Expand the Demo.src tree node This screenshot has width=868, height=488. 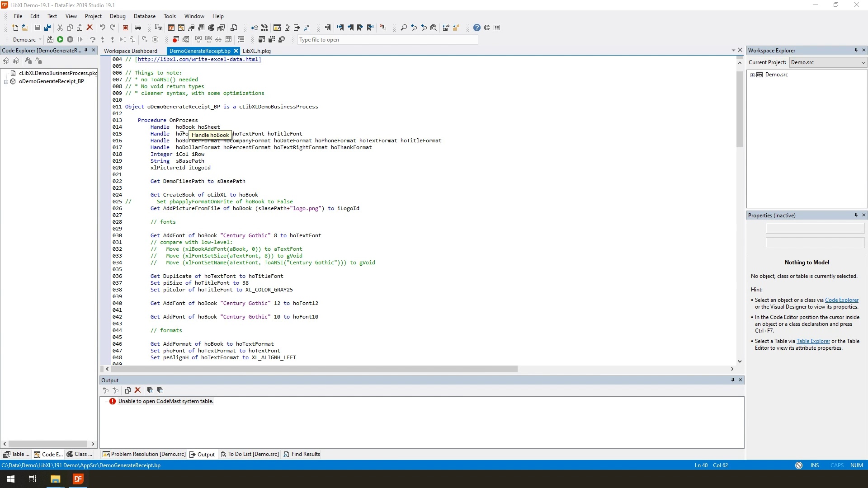click(x=753, y=75)
